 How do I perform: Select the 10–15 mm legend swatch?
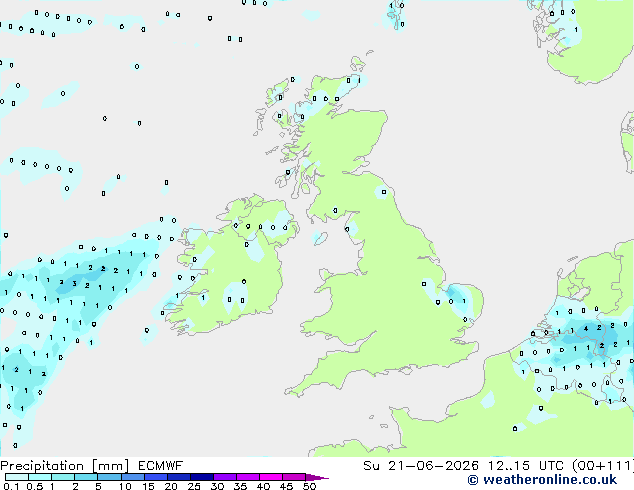pyautogui.click(x=133, y=477)
